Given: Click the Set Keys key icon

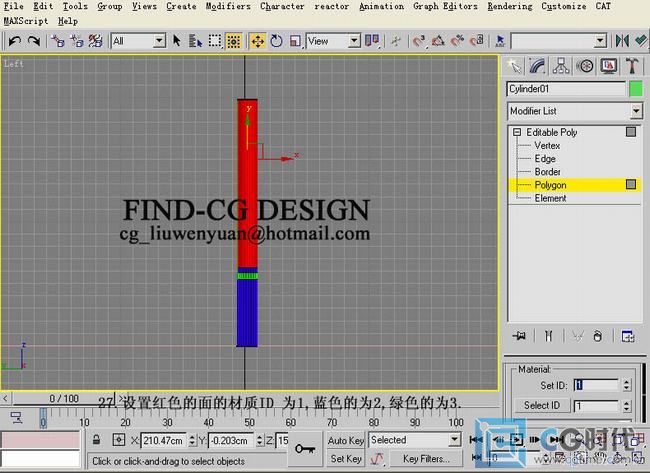Looking at the screenshot, I should (305, 449).
